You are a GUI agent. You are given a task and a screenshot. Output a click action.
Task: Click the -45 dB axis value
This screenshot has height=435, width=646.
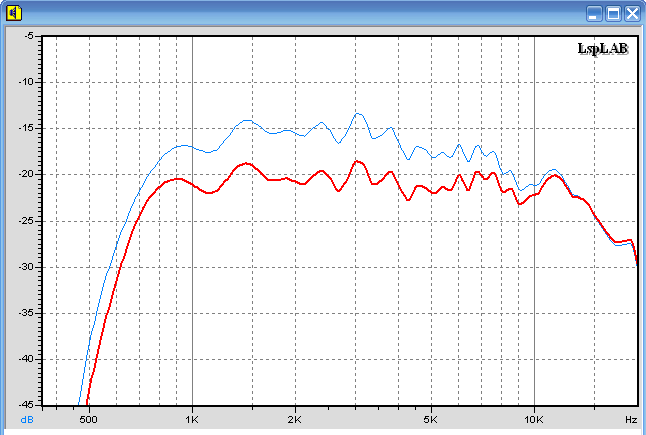click(x=26, y=405)
